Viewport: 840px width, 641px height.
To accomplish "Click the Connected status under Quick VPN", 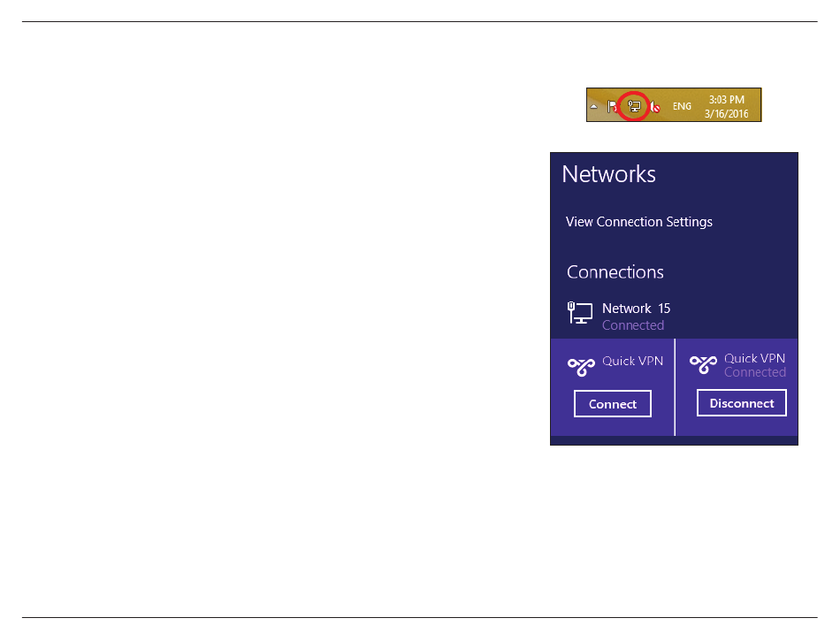I will 755,372.
